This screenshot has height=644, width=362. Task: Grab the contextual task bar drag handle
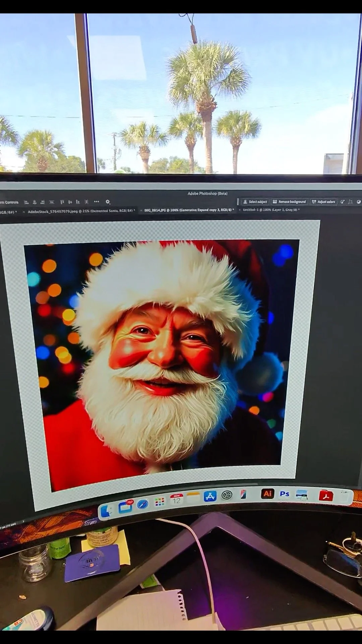[x=238, y=202]
